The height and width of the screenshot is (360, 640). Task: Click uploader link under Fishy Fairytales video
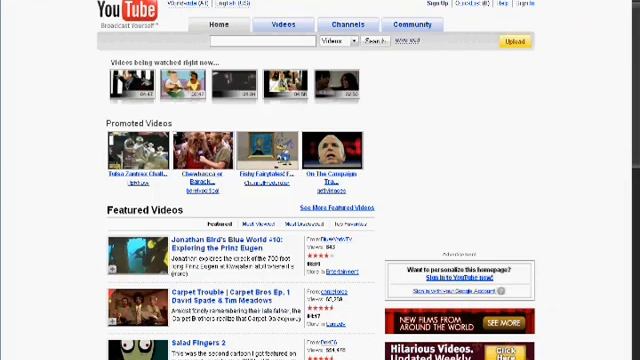[267, 183]
